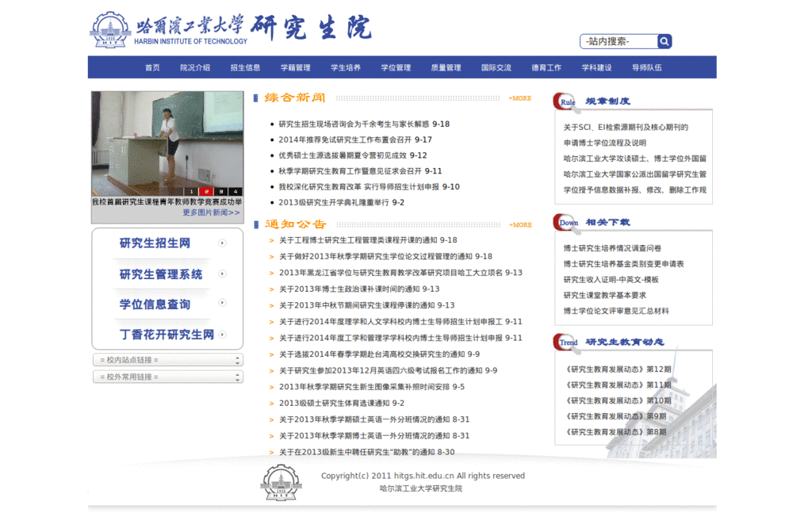Image resolution: width=812 pixels, height=513 pixels.
Task: Open rule 学位授予信息数据补报、修改、删除工作规
Action: click(635, 190)
